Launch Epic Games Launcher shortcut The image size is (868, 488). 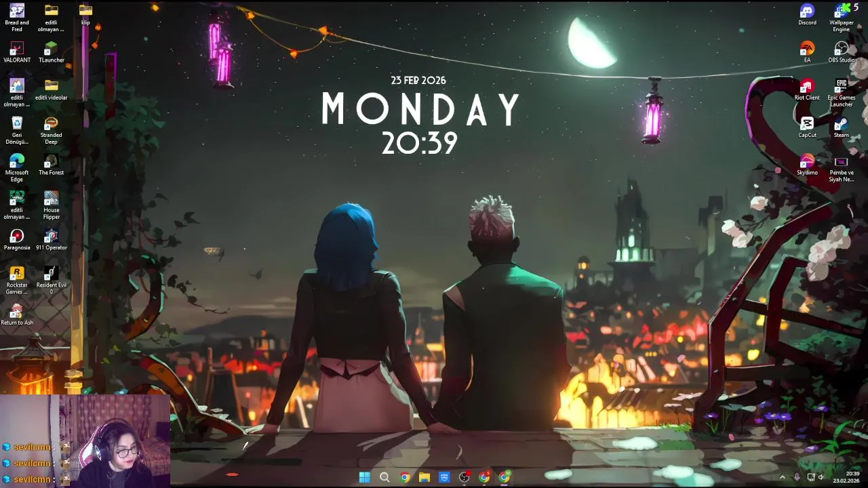tap(842, 93)
